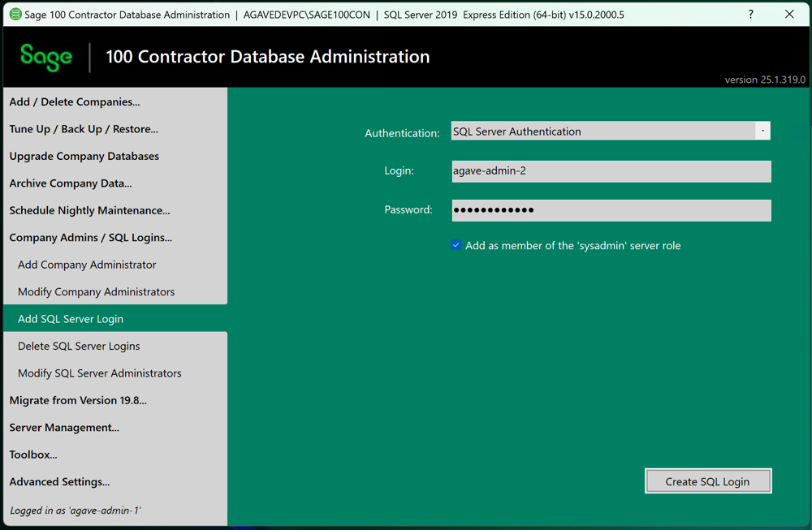Open 'Company Admins / SQL Logins...'

click(84, 237)
